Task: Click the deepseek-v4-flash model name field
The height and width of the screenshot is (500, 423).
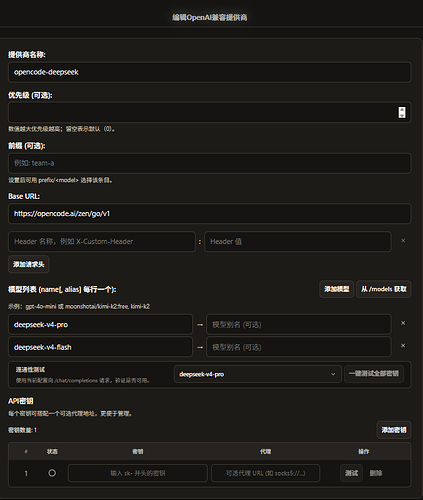Action: pos(100,347)
